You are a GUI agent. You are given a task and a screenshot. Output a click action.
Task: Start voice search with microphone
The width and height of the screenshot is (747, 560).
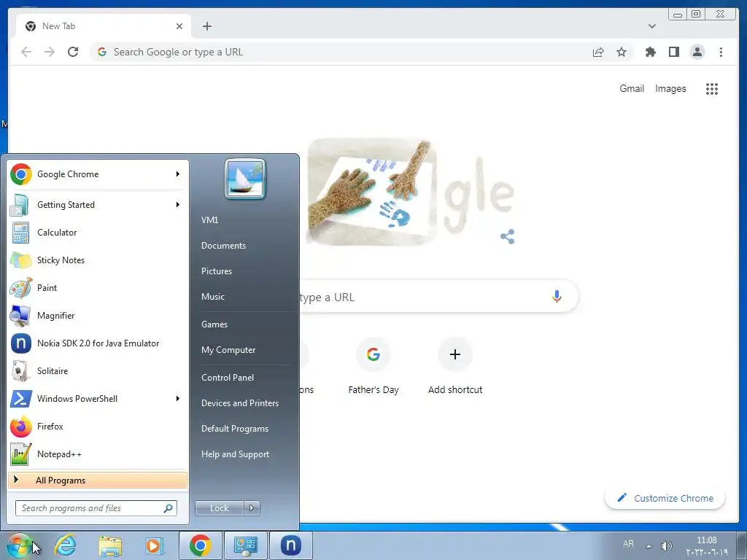[557, 297]
